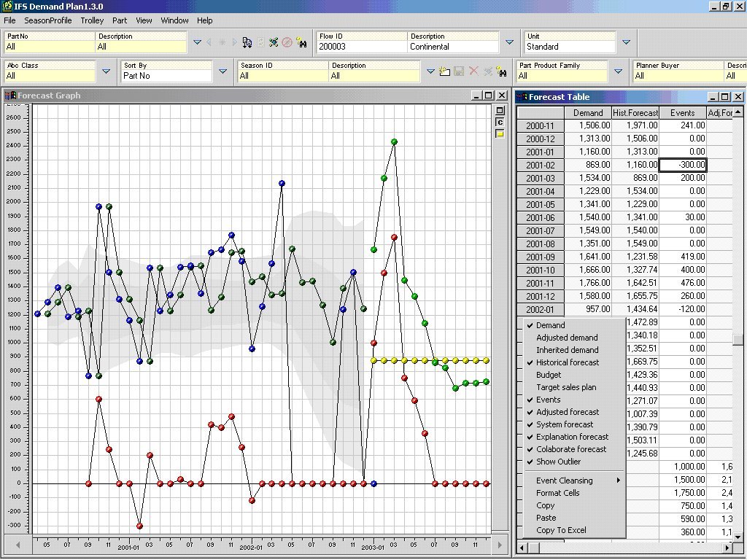Click the Forecast Table window icon

point(522,97)
